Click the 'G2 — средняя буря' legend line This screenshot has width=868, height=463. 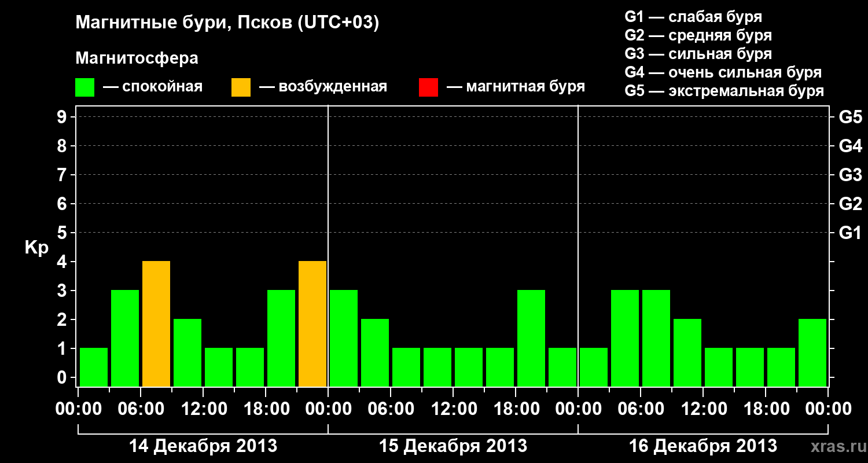click(698, 35)
